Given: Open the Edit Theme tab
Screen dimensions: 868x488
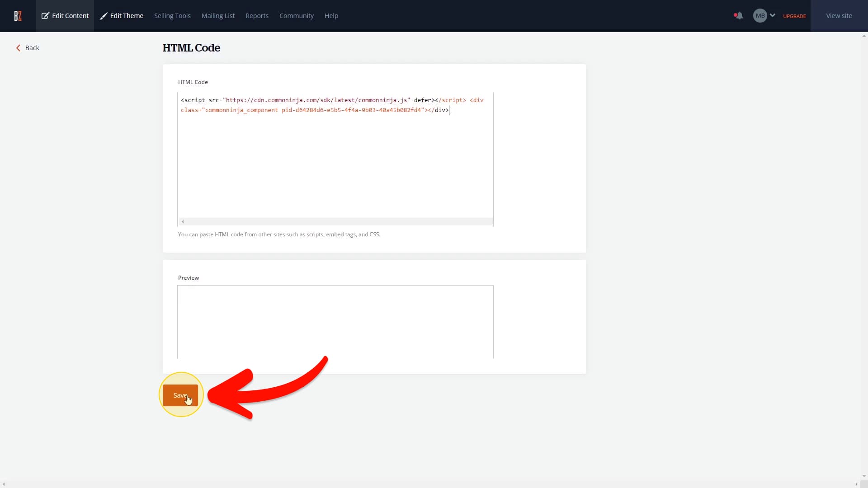Looking at the screenshot, I should tap(122, 16).
